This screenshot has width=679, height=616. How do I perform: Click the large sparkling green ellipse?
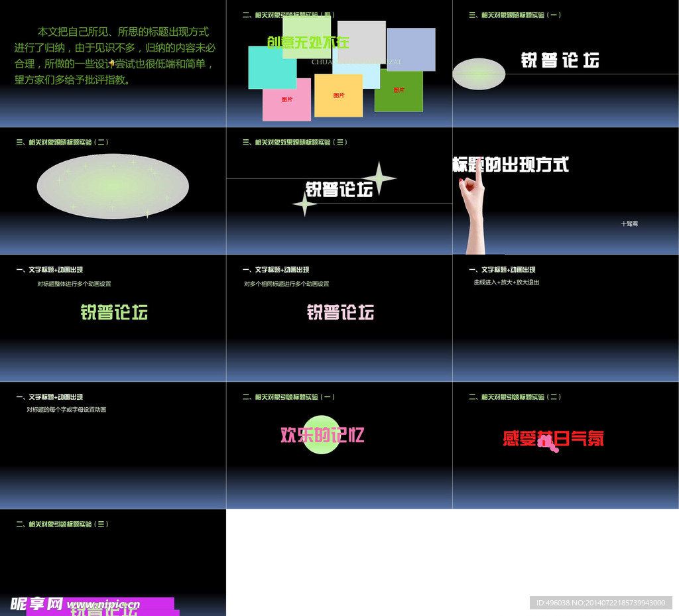113,186
